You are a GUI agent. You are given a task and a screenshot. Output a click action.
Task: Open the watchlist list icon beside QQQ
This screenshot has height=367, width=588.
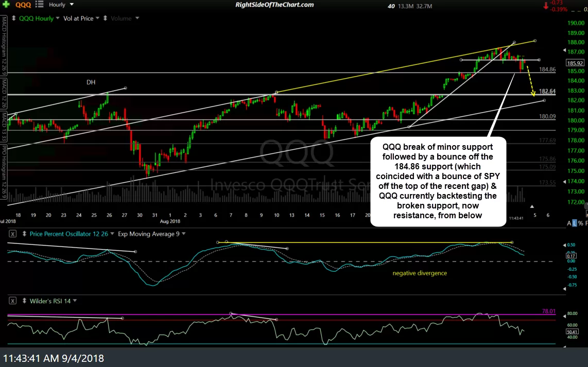(x=39, y=5)
